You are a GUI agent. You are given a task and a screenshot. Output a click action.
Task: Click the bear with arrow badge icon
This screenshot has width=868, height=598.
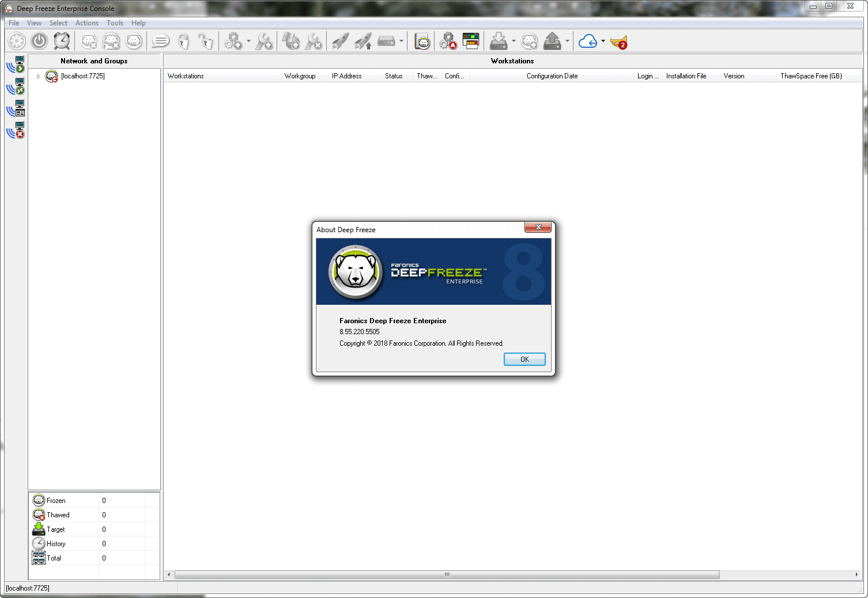pos(529,41)
